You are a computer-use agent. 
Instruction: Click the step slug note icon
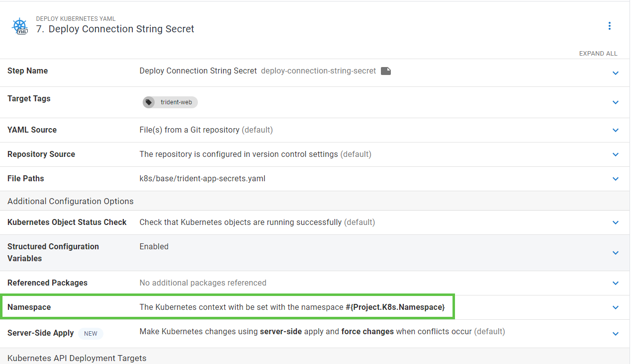click(386, 71)
